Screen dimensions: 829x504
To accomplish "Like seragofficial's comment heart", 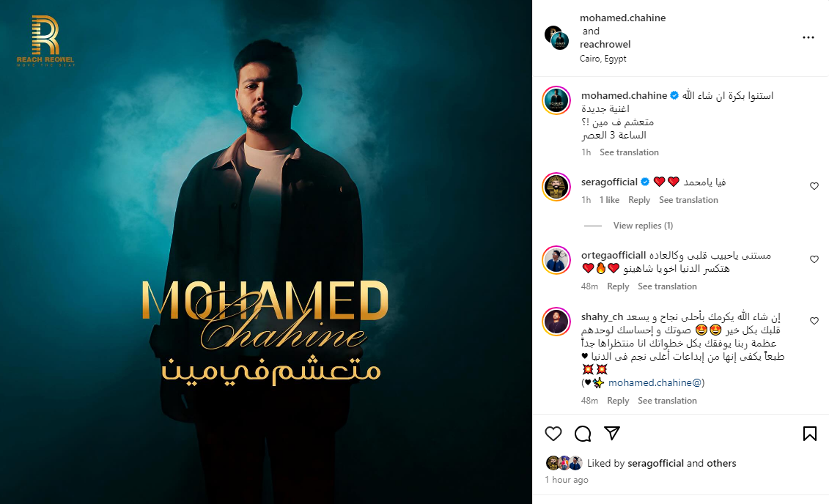I will [x=814, y=186].
